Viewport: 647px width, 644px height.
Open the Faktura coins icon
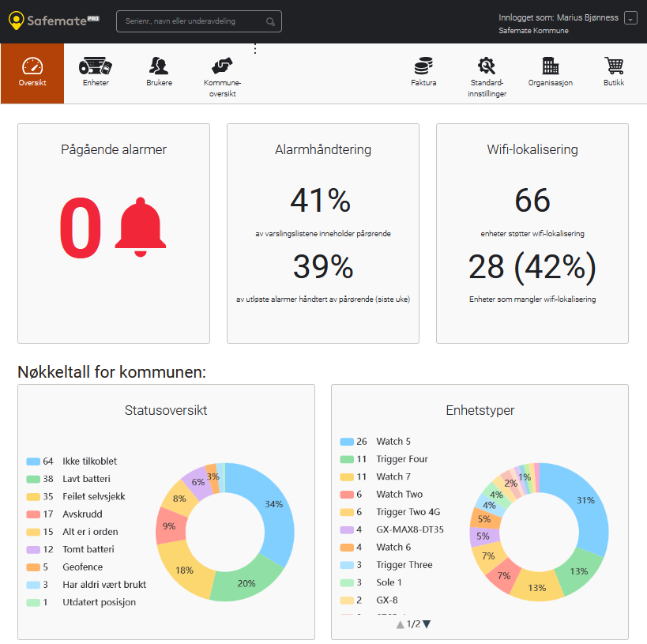point(423,66)
